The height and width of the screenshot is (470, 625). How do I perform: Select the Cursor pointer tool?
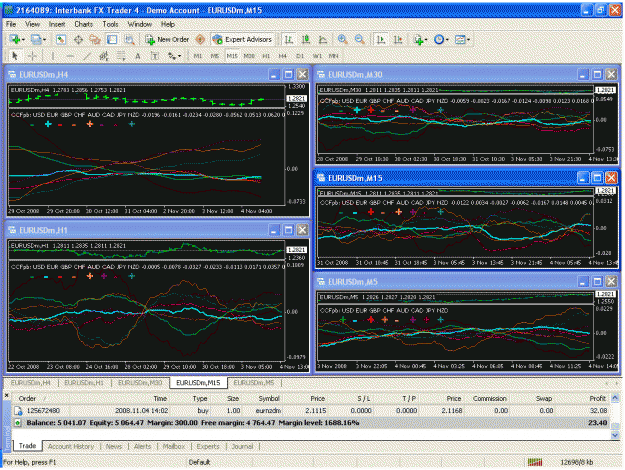point(15,56)
